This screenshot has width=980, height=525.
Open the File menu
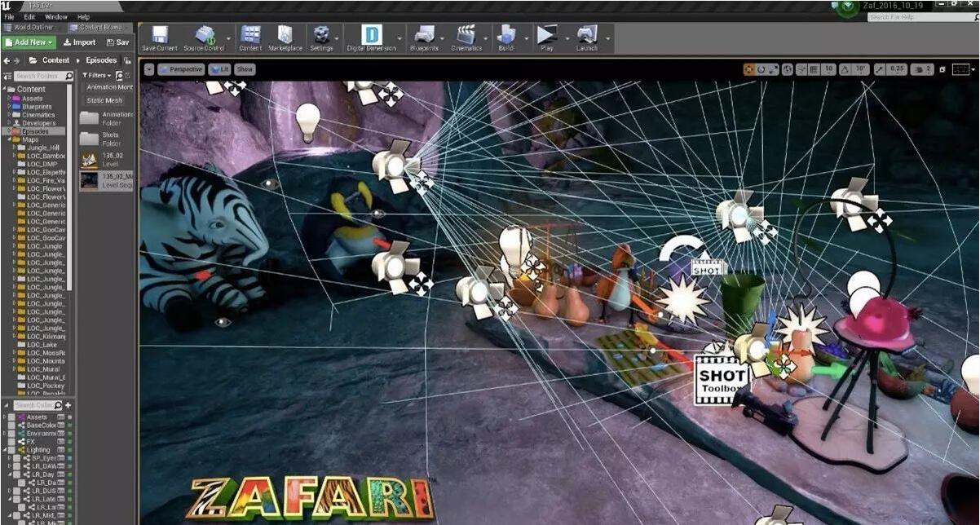9,16
